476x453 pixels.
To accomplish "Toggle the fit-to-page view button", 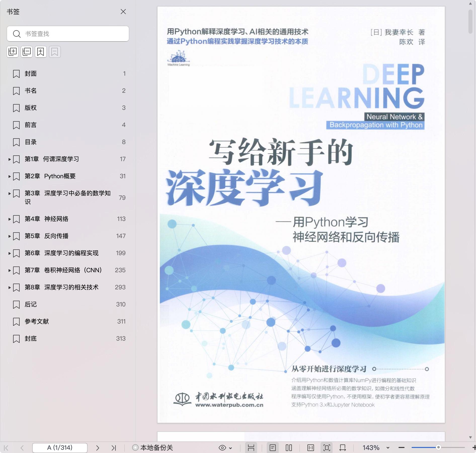I will (327, 448).
